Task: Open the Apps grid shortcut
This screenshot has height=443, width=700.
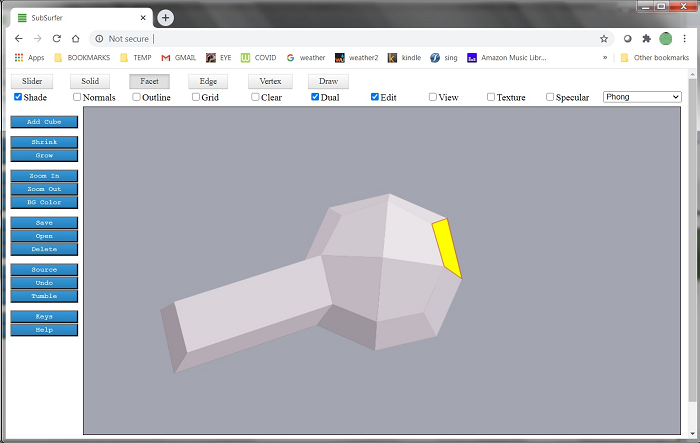Action: [29, 58]
